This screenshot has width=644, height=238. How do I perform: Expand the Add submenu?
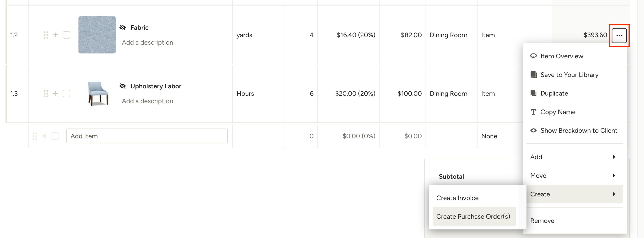(x=614, y=157)
